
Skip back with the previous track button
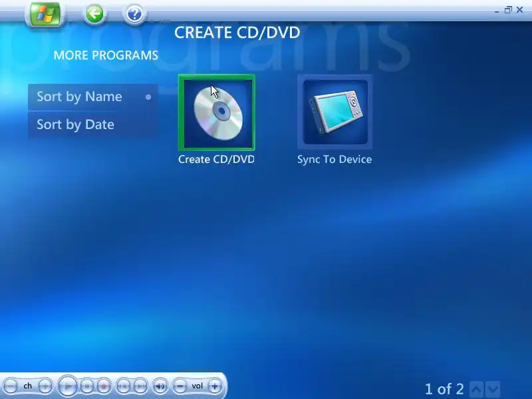pos(124,386)
